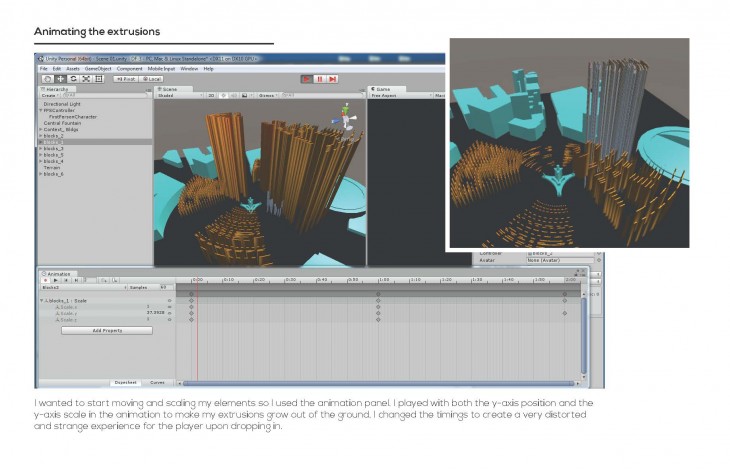Expand the blocks_2 hierarchy item
The image size is (730, 472).
(41, 135)
